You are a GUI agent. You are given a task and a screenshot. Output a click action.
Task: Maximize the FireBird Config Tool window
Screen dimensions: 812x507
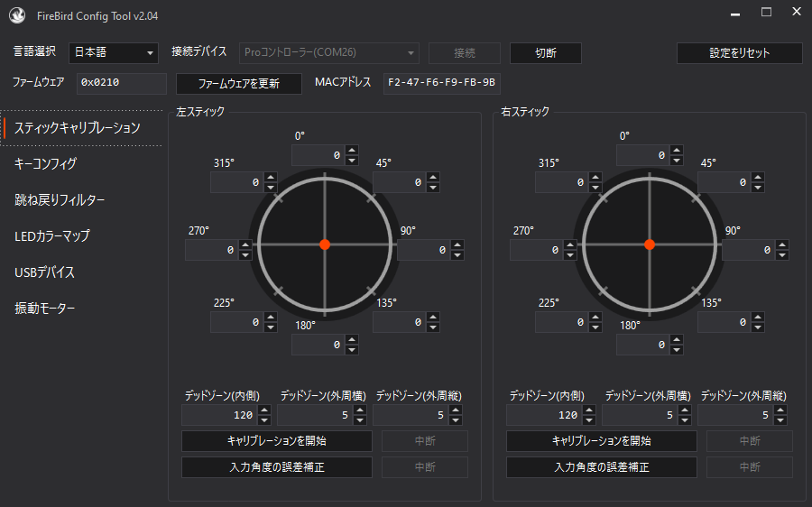(766, 13)
